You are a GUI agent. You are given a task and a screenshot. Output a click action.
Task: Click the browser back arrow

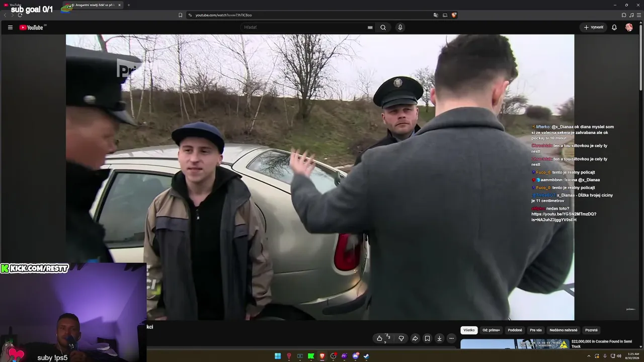(x=5, y=15)
